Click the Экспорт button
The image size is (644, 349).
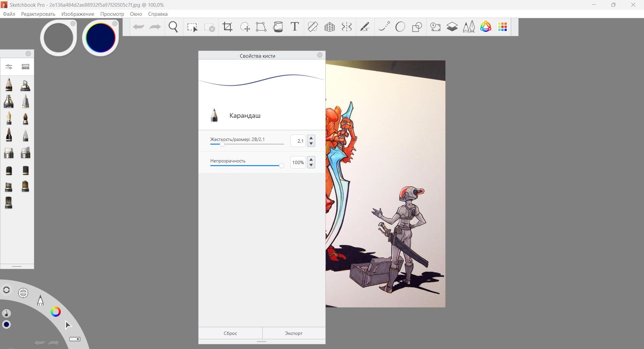[293, 333]
